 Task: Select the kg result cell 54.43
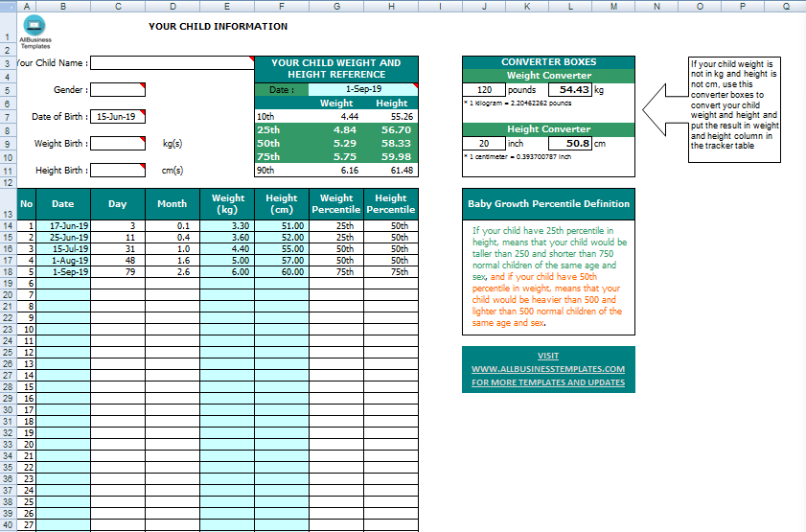pos(570,89)
